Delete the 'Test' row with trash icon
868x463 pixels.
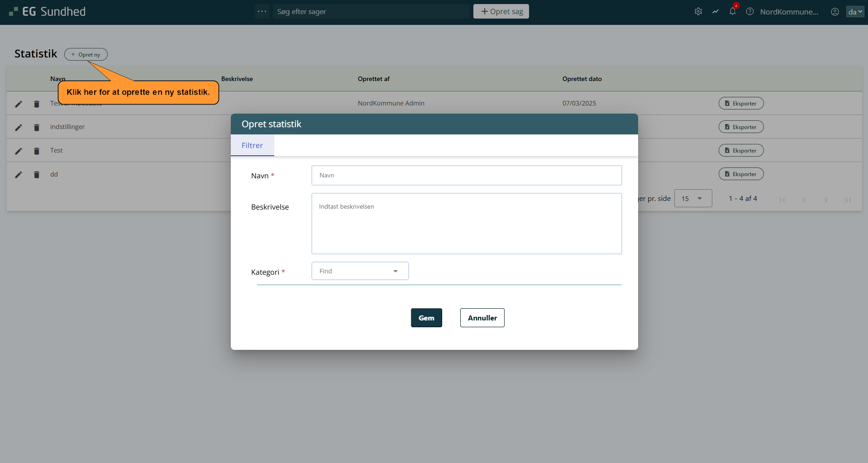point(37,151)
